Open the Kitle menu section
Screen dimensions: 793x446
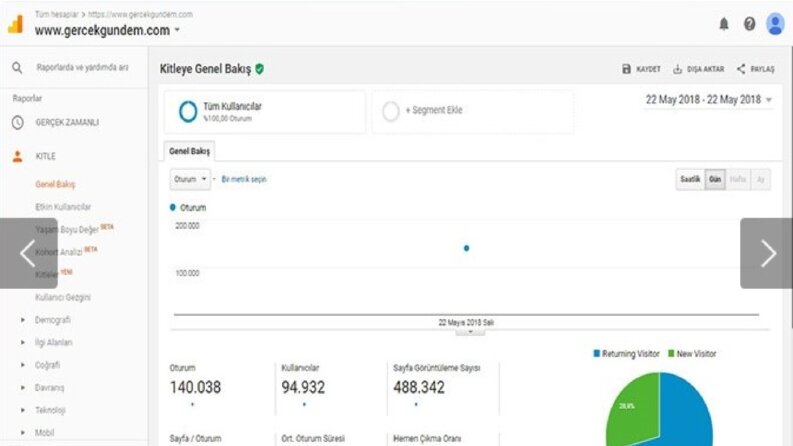coord(46,156)
